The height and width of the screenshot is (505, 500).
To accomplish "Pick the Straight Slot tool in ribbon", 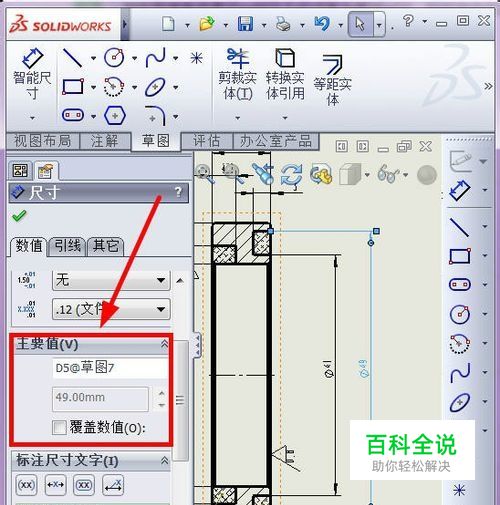I will click(x=73, y=115).
